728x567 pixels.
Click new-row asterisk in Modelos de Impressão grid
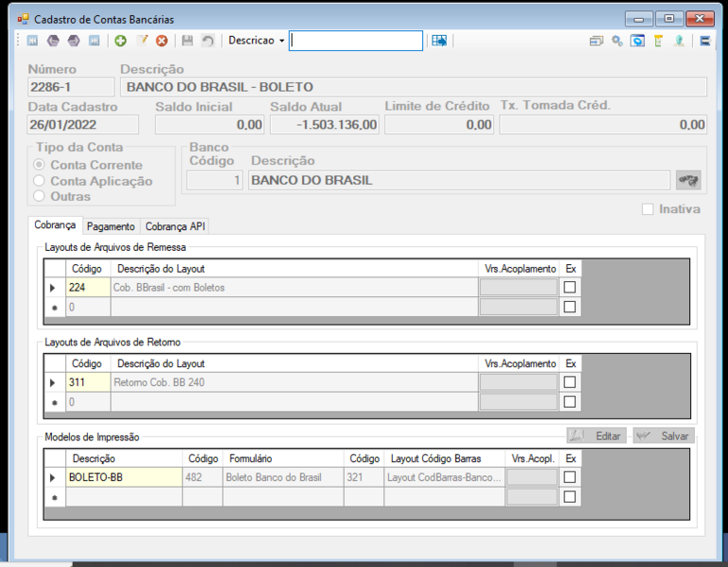click(x=55, y=497)
